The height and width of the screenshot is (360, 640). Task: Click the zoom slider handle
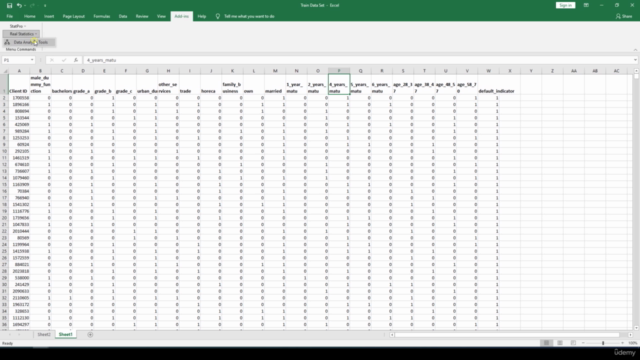pos(603,343)
